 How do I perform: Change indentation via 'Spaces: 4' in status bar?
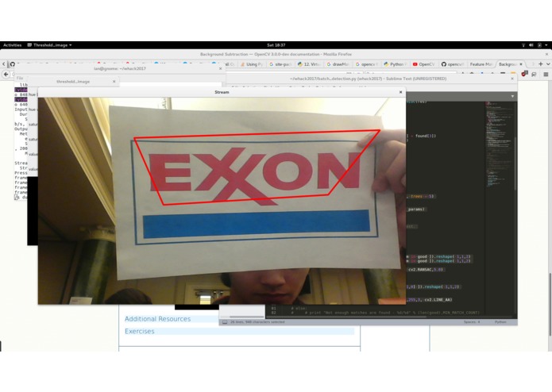(472, 322)
